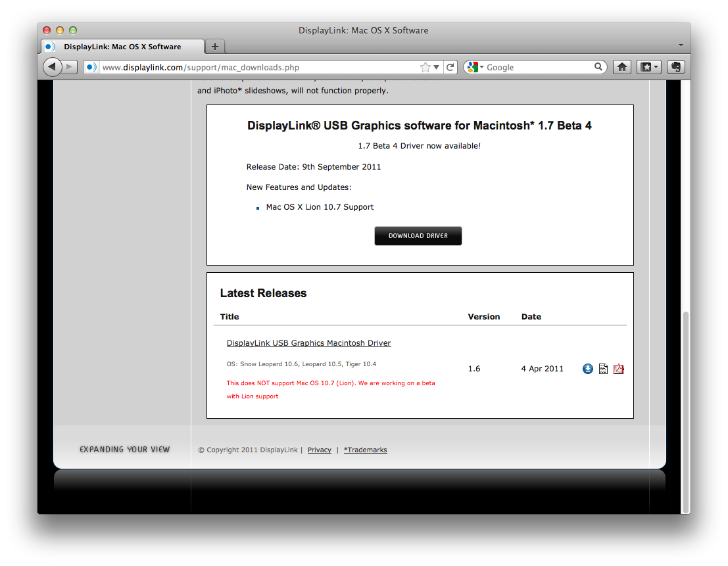Go to the Home page button
This screenshot has height=566, width=728.
tap(622, 67)
